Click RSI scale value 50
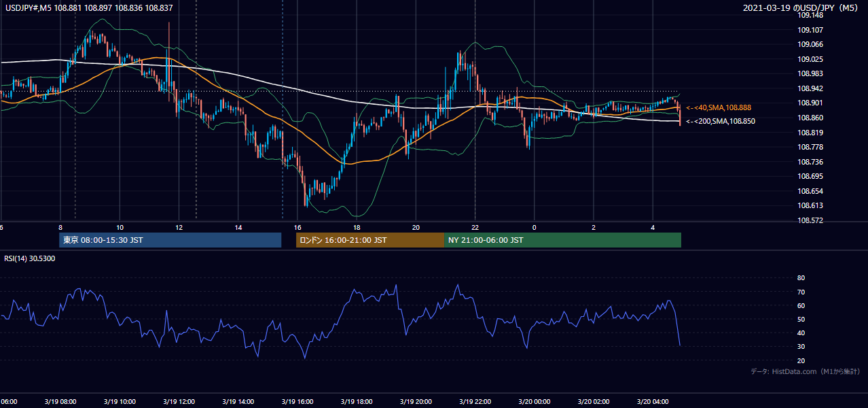This screenshot has height=408, width=868. (x=801, y=319)
